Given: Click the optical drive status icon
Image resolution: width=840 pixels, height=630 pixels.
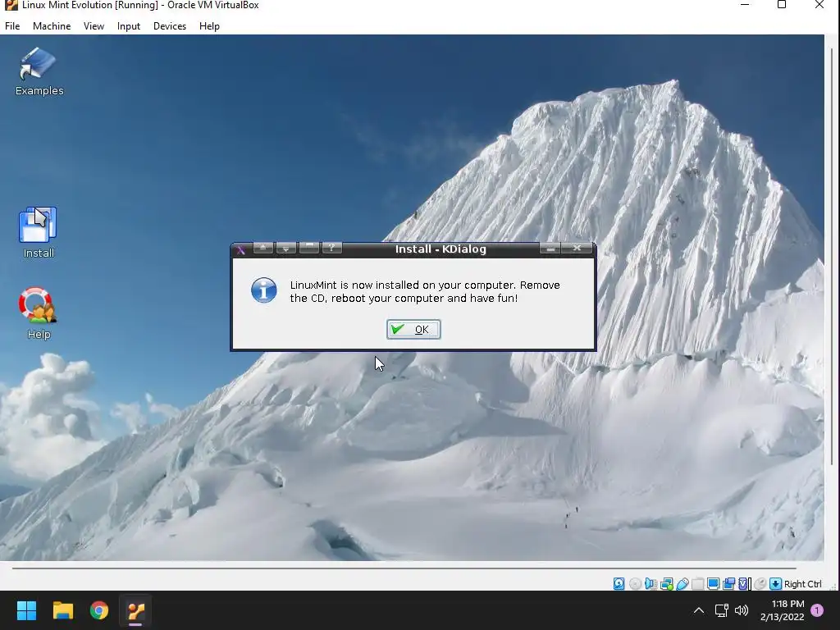Looking at the screenshot, I should [x=636, y=584].
